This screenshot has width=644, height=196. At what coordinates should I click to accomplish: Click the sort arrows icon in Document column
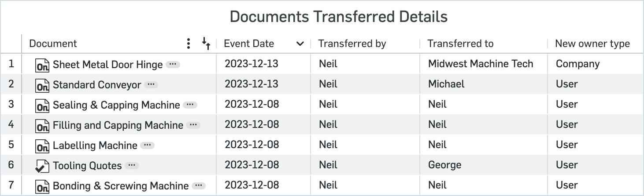[x=206, y=43]
